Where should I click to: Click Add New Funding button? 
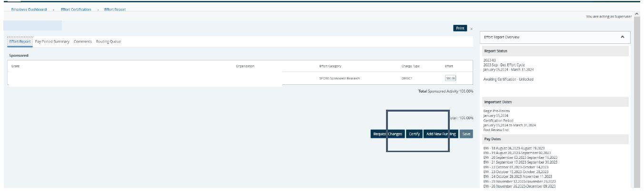(x=441, y=134)
